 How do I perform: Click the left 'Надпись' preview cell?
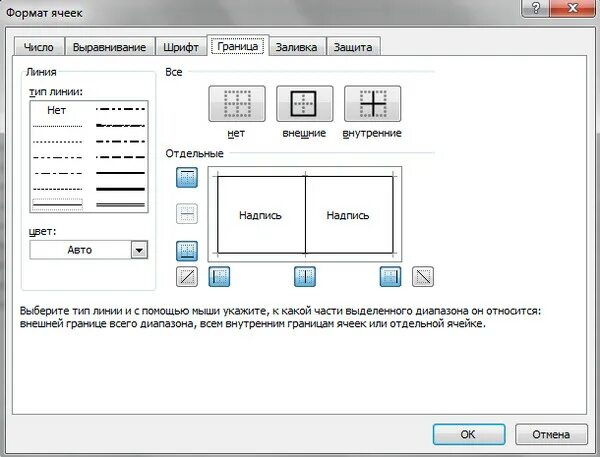click(x=260, y=215)
